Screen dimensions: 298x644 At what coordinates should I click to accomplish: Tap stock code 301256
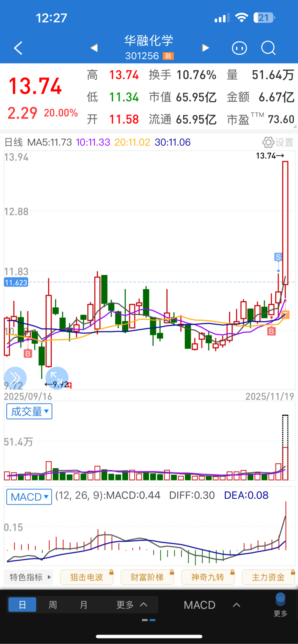pyautogui.click(x=142, y=56)
